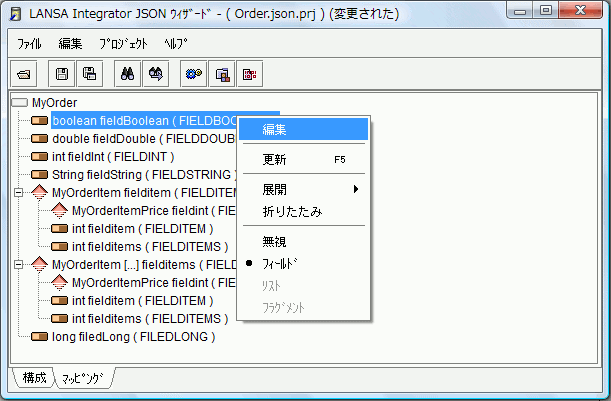Collapse the MyOrderItem [...] fielditems node
The image size is (611, 401).
[18, 265]
